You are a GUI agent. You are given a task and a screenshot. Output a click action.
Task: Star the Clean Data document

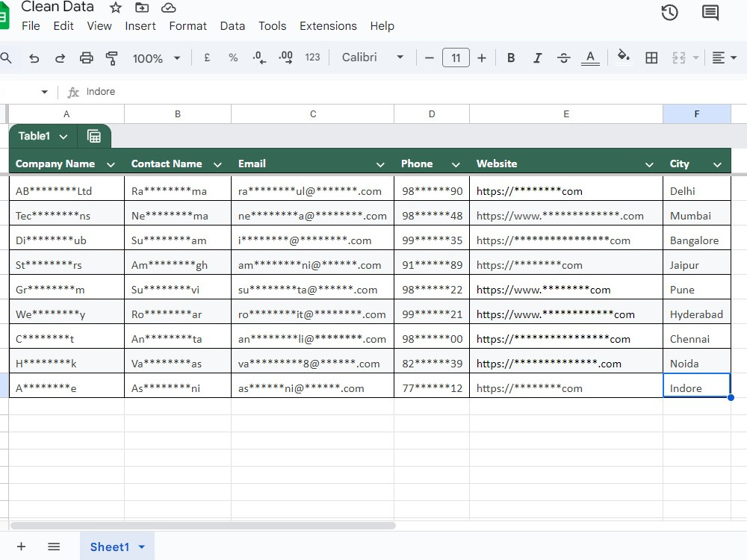click(116, 7)
